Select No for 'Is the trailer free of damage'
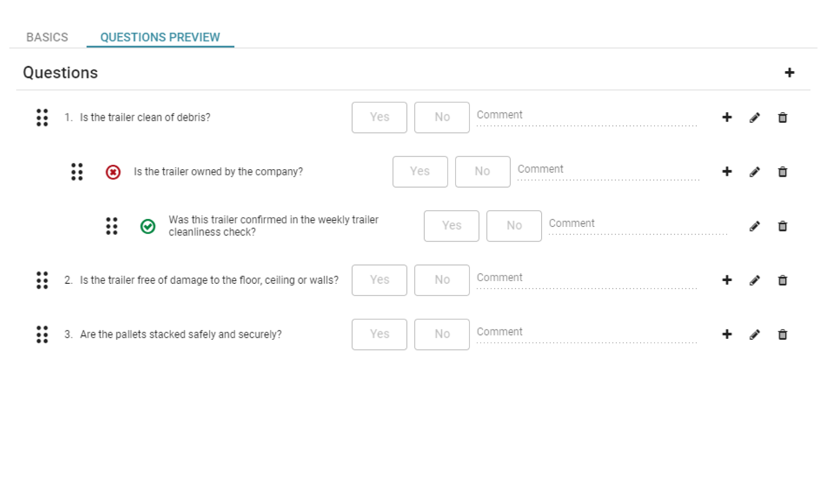 tap(441, 280)
